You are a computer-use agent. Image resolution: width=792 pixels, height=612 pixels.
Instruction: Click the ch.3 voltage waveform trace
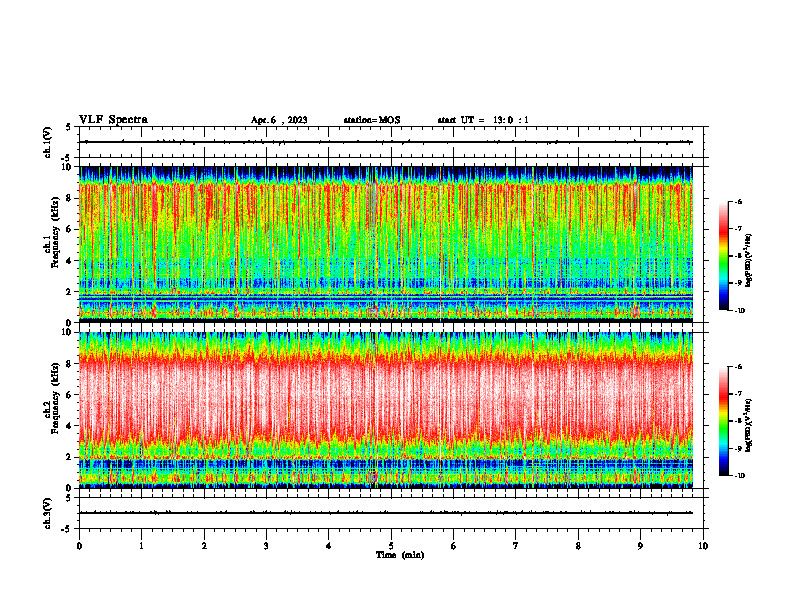386,513
